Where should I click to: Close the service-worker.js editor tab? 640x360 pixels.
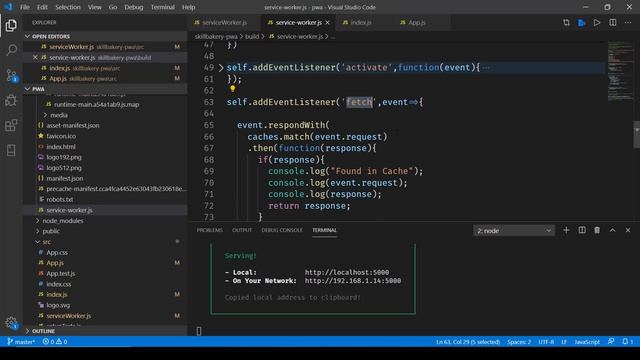[327, 22]
